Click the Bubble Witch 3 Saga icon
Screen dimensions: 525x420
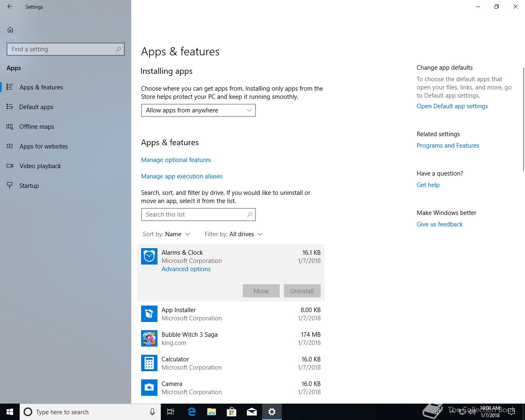pos(149,338)
